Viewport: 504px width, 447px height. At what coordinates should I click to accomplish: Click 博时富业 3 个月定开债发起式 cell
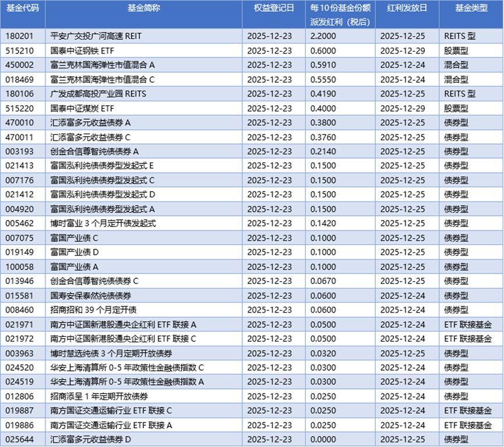103,223
